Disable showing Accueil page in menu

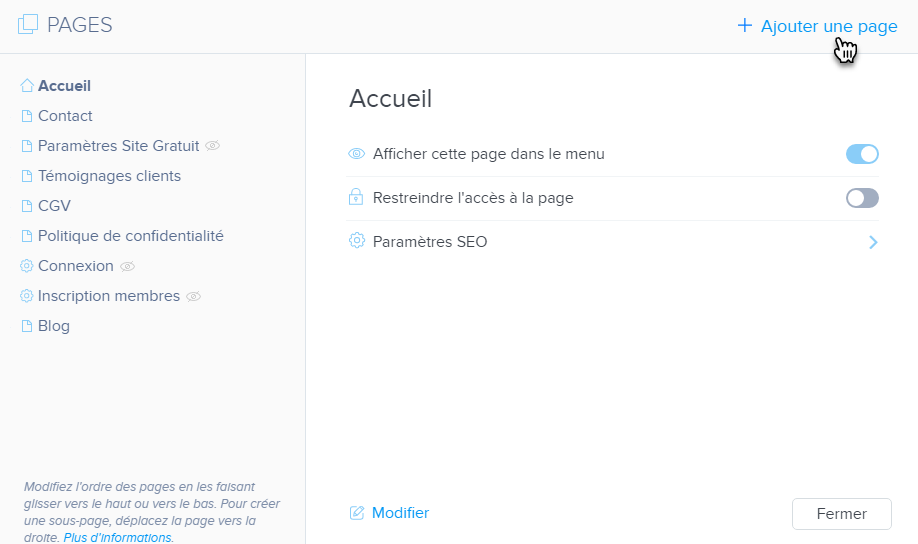[x=862, y=154]
